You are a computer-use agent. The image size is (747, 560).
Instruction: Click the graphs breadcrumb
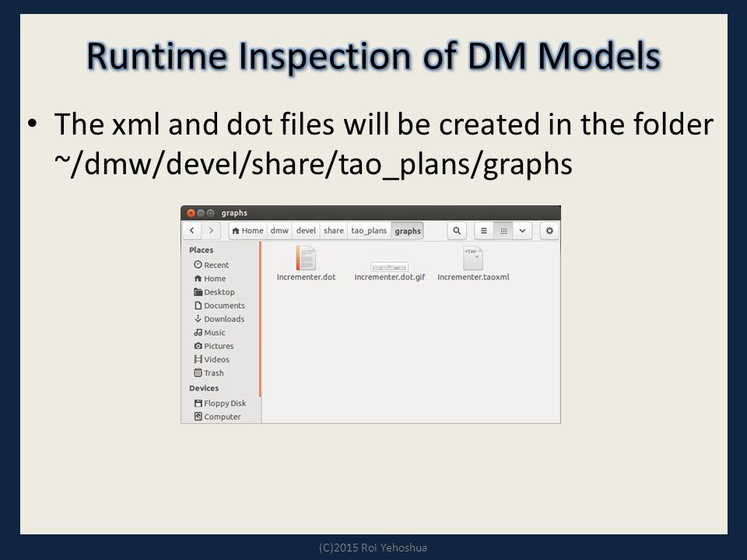pyautogui.click(x=407, y=230)
